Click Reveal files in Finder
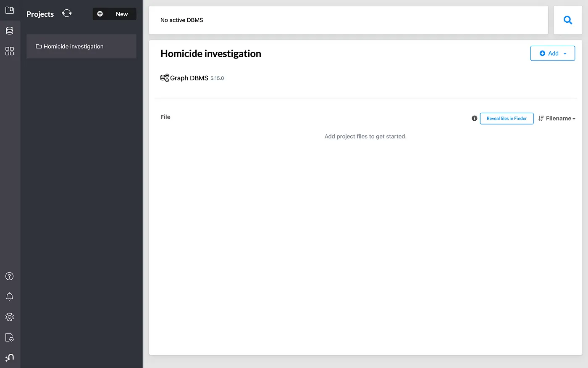Viewport: 588px width, 368px height. 507,119
